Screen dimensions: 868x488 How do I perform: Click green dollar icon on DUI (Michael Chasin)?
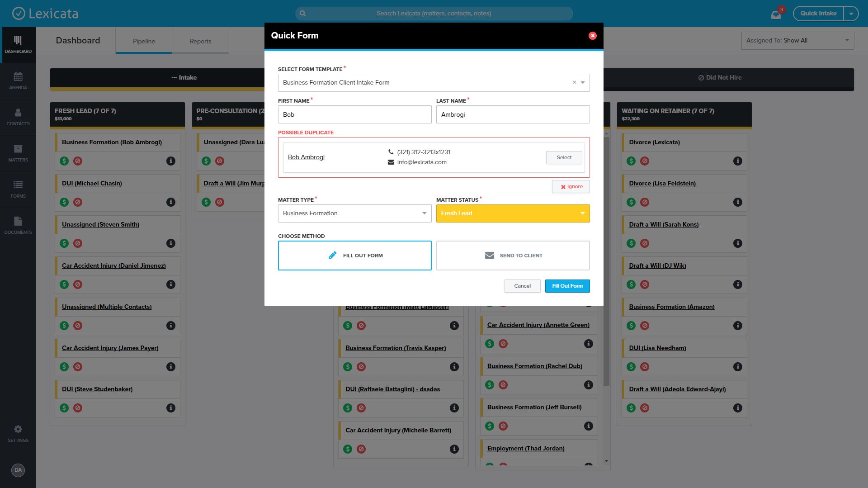click(x=64, y=202)
